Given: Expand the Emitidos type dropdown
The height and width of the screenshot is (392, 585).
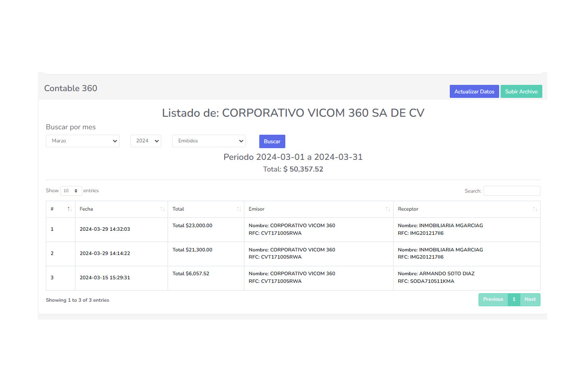Looking at the screenshot, I should click(209, 141).
